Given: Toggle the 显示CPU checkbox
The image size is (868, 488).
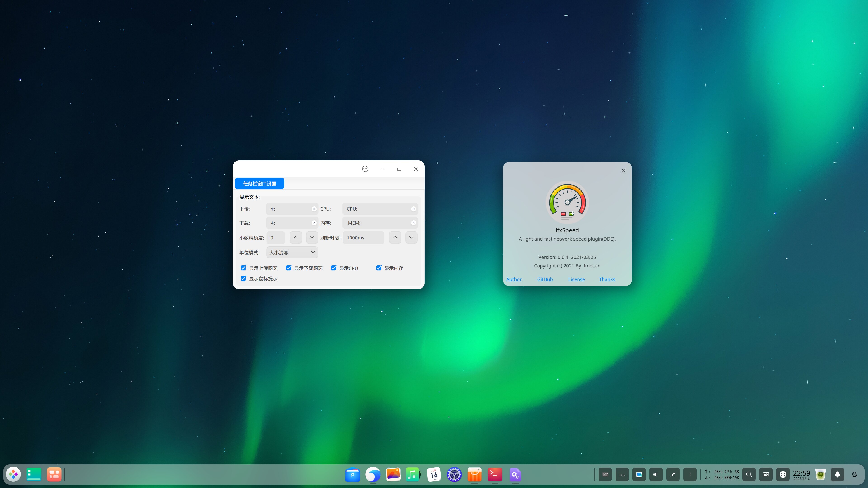Looking at the screenshot, I should tap(334, 268).
